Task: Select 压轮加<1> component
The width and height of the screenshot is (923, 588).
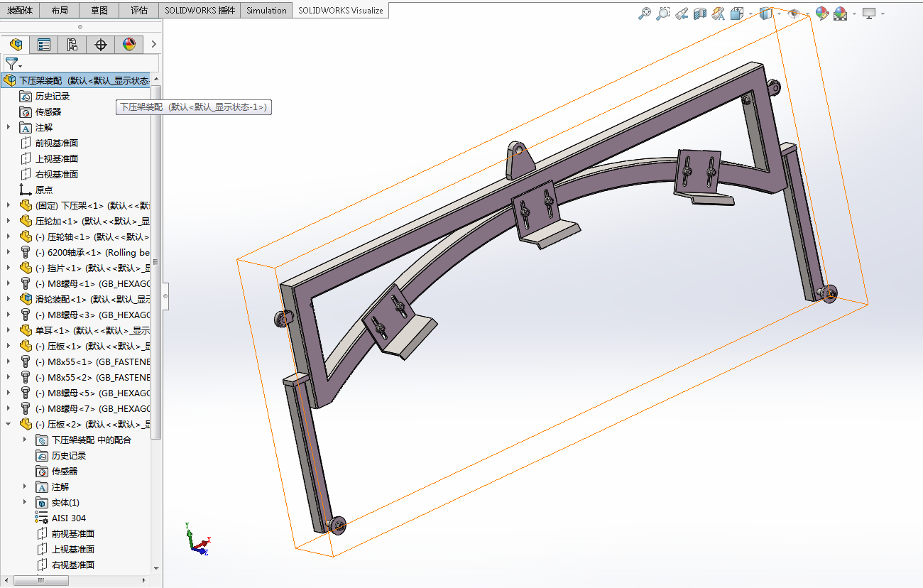Action: pyautogui.click(x=92, y=221)
